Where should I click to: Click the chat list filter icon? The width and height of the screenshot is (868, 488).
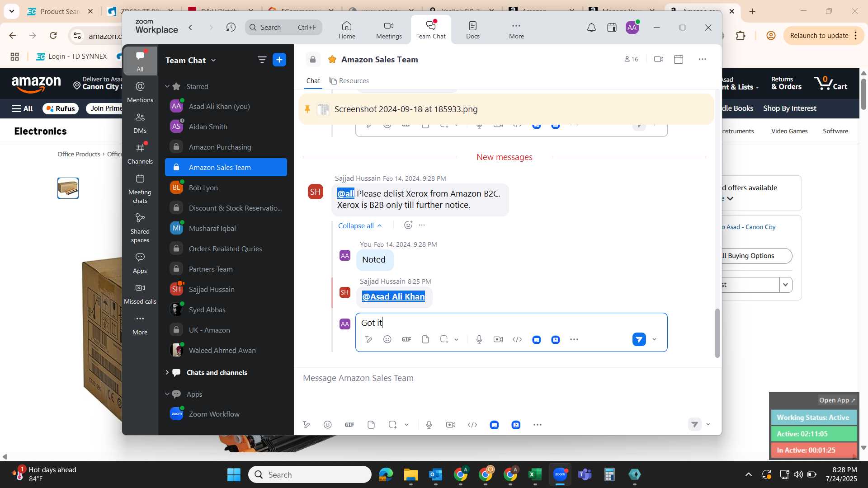262,60
